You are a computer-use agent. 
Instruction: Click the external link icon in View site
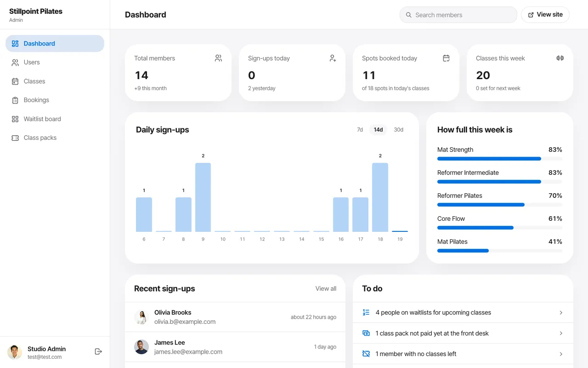(531, 15)
